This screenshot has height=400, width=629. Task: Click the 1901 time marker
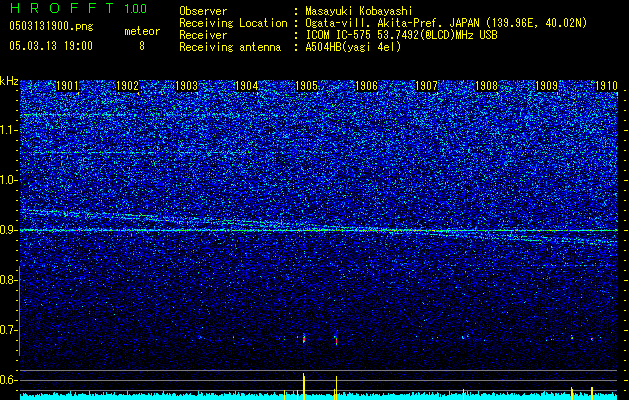pyautogui.click(x=67, y=86)
